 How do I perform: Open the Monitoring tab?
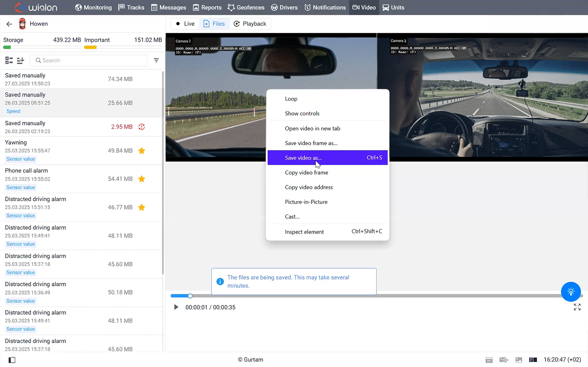pos(93,7)
